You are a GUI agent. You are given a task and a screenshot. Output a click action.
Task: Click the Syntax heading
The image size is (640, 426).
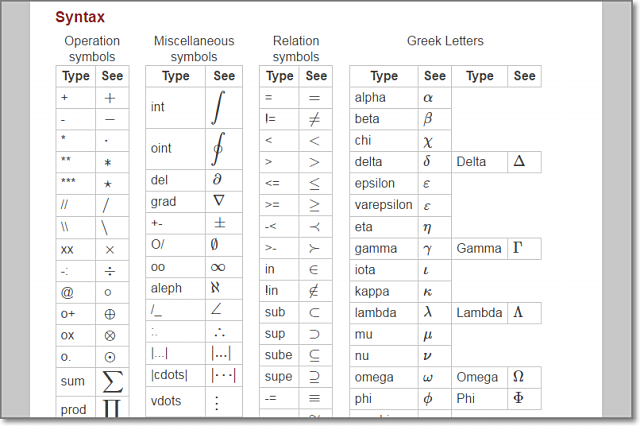pyautogui.click(x=80, y=17)
